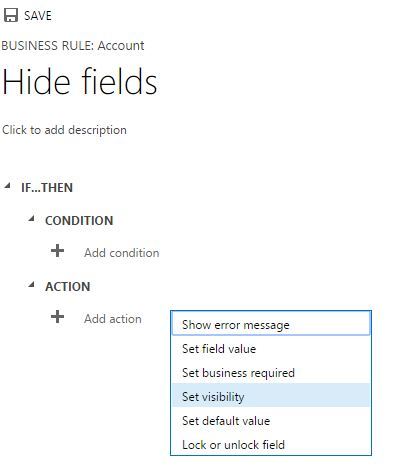Select the Set visibility action
The height and width of the screenshot is (475, 402).
(271, 395)
